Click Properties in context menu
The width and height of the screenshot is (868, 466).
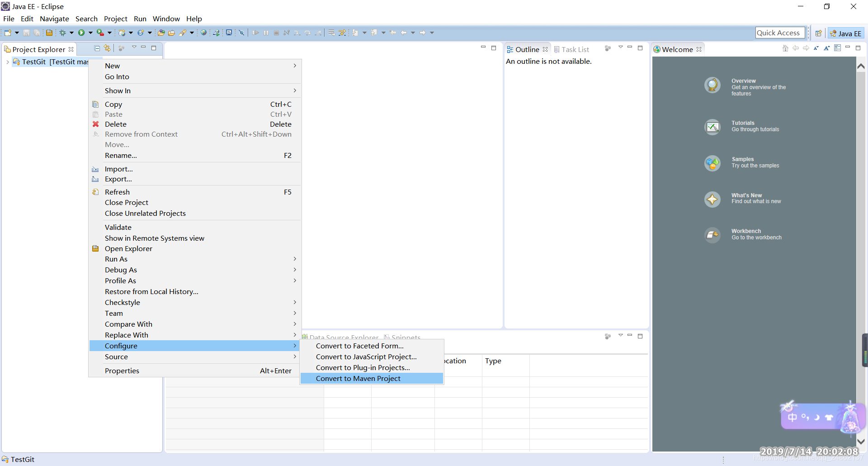(195, 371)
